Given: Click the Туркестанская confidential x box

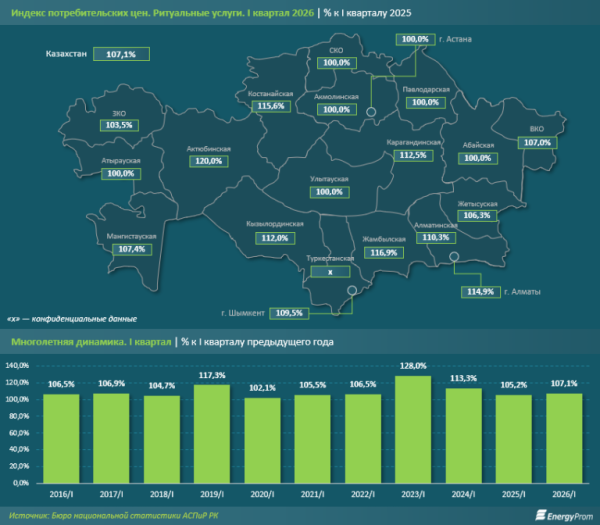Looking at the screenshot, I should (330, 272).
